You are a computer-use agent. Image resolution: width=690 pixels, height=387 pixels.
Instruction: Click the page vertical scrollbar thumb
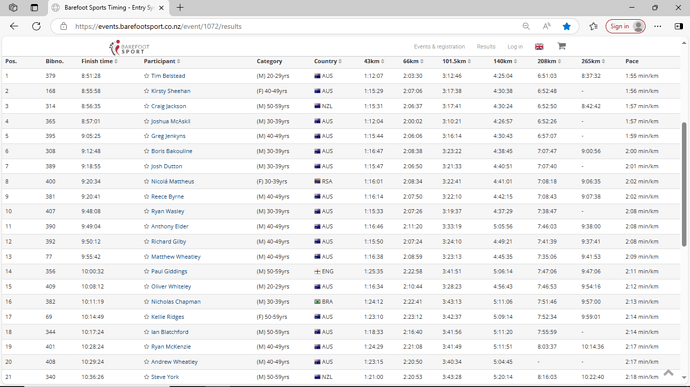click(684, 184)
